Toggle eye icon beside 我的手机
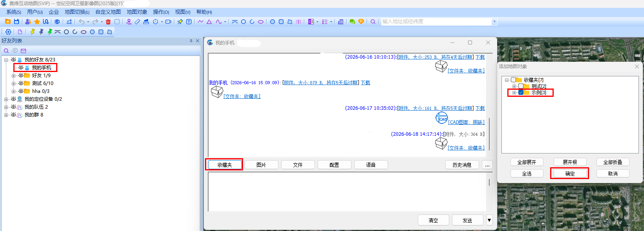 tap(21, 68)
